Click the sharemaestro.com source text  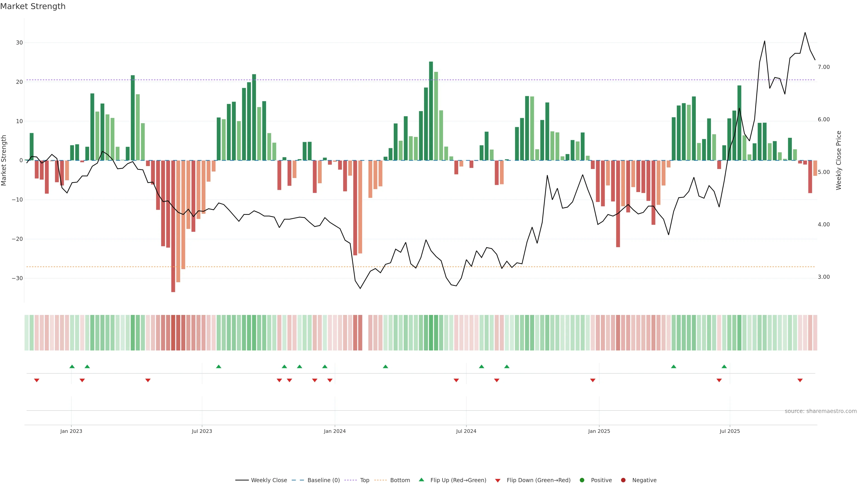coord(821,411)
